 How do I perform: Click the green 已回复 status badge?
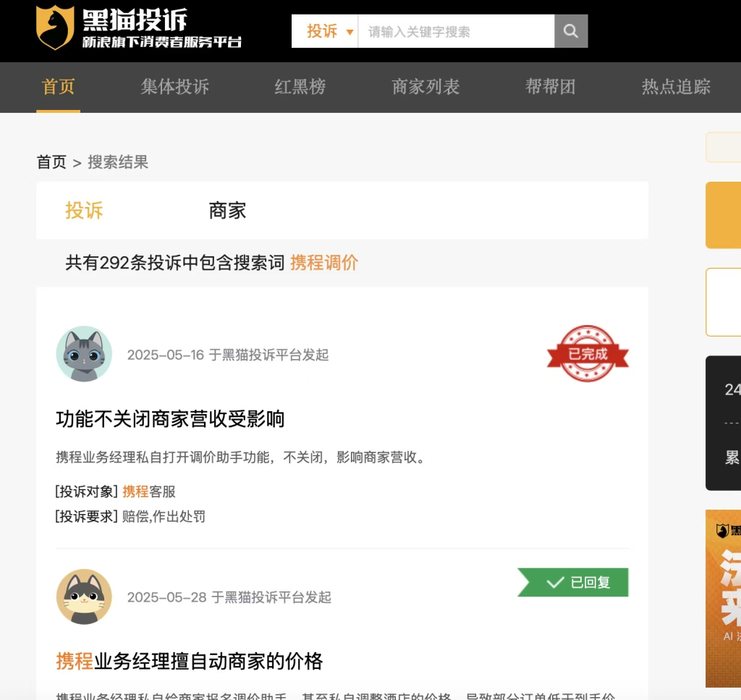pos(573,582)
